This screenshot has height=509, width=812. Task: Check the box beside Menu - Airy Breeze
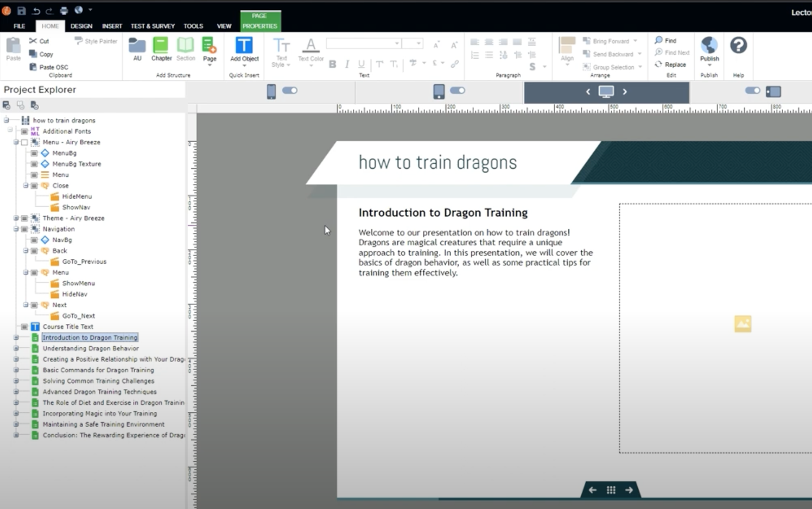tap(24, 142)
